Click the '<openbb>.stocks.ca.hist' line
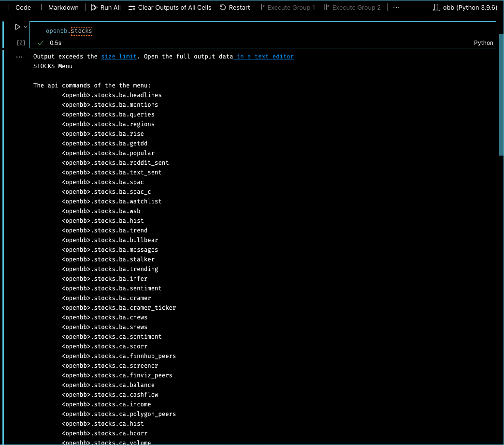 (103, 423)
